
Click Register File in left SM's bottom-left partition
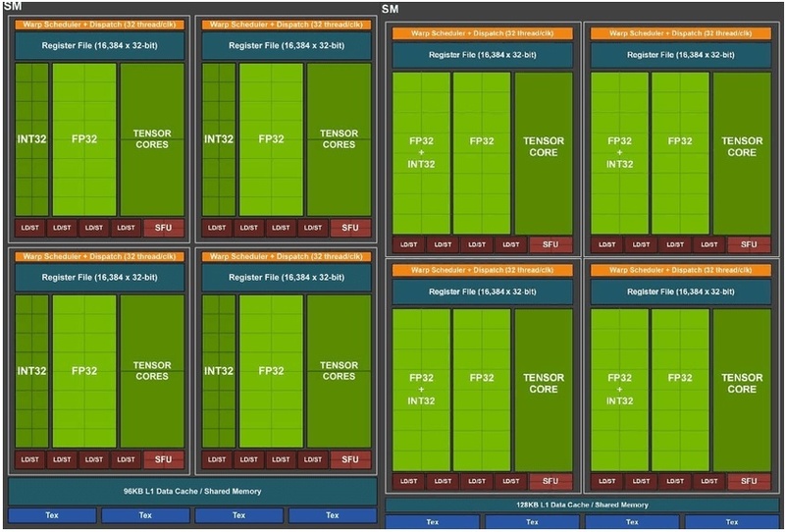tap(100, 278)
